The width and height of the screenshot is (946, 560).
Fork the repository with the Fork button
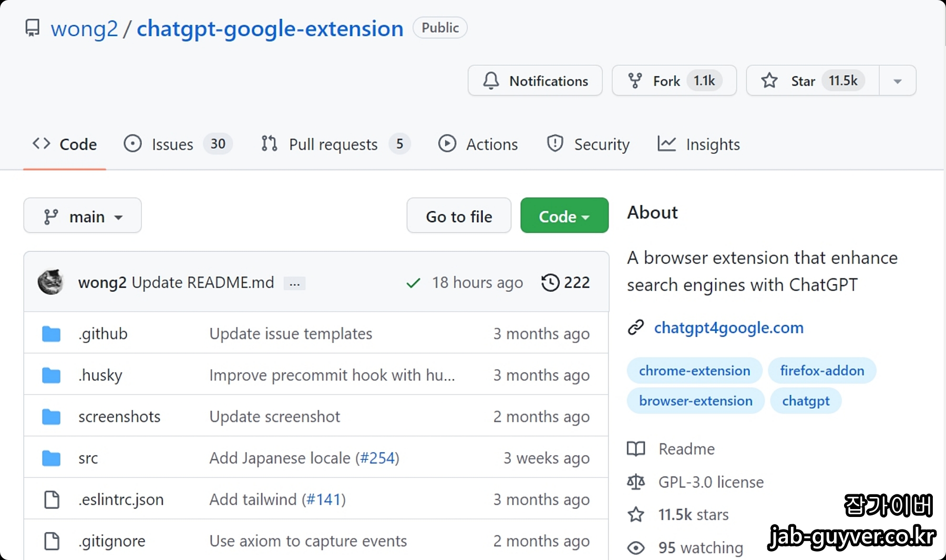point(674,80)
